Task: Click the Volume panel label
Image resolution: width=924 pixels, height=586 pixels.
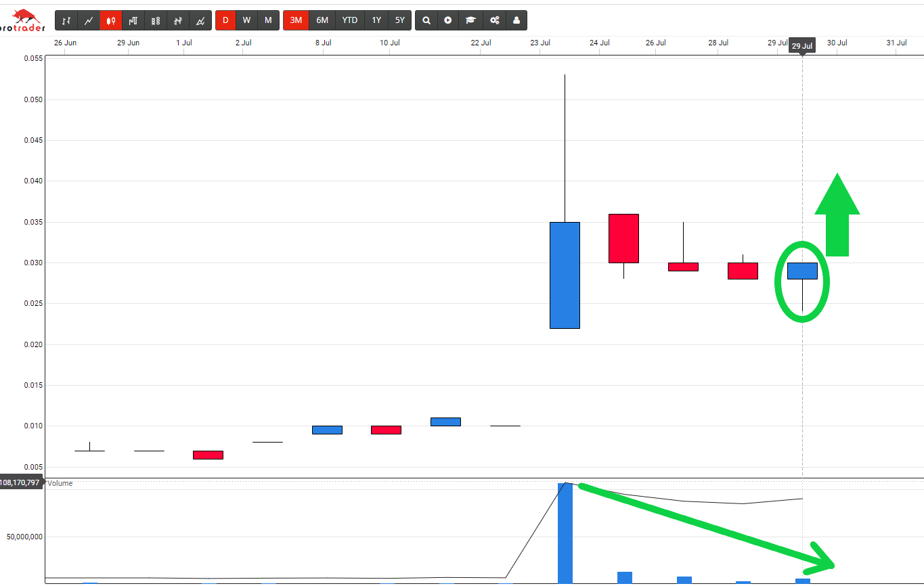Action: click(x=60, y=483)
